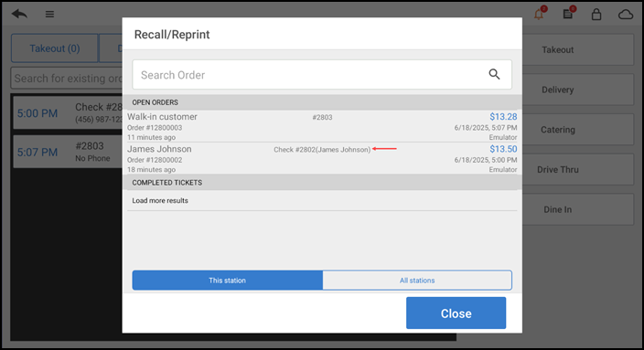The height and width of the screenshot is (350, 644).
Task: Focus the Search Order input field
Action: pos(322,75)
